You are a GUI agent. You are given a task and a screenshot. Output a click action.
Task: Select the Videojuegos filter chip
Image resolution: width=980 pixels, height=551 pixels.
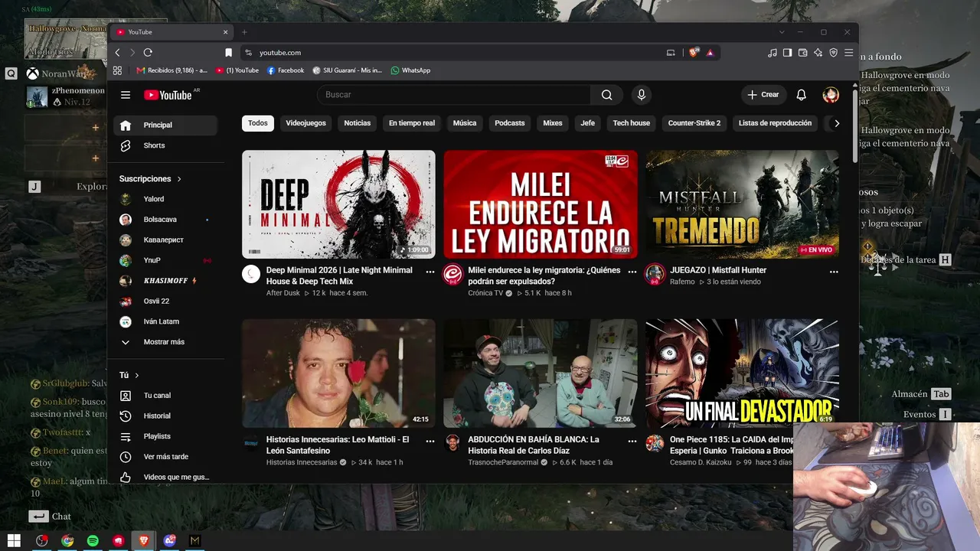[305, 123]
